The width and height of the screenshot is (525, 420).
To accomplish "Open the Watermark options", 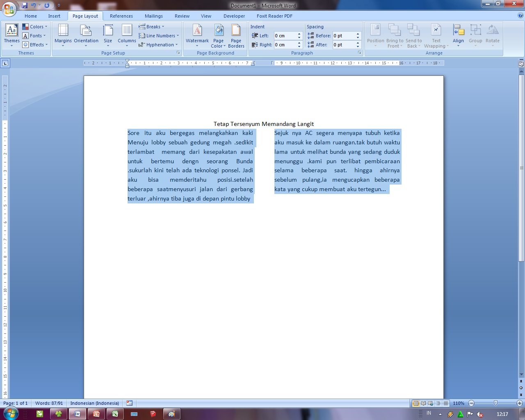I will coord(197,35).
